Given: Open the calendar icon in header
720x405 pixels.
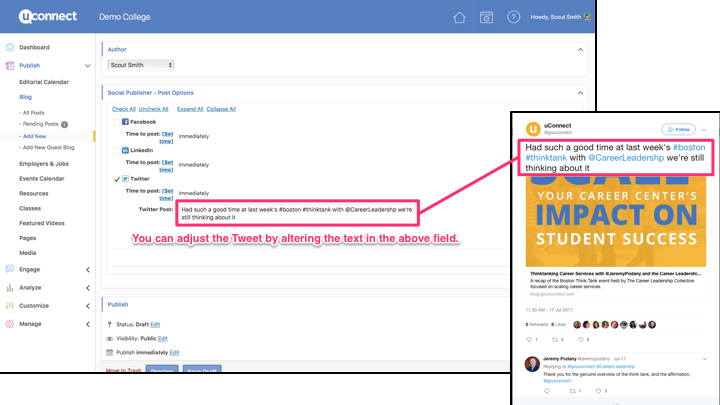Looking at the screenshot, I should (486, 17).
